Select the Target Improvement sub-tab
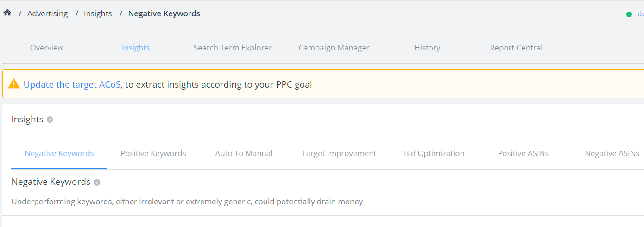Image resolution: width=644 pixels, height=227 pixels. pos(339,153)
